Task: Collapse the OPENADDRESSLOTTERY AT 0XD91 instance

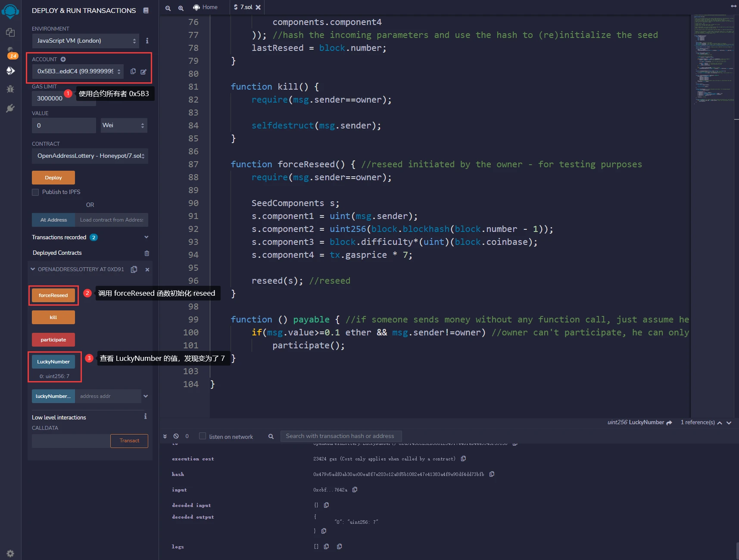Action: click(x=33, y=269)
